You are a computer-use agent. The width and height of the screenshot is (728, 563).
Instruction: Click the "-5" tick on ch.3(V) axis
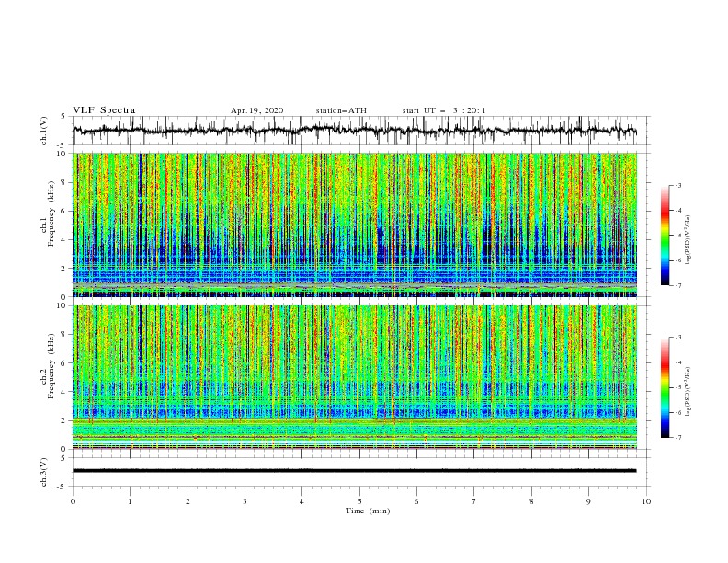pos(63,487)
